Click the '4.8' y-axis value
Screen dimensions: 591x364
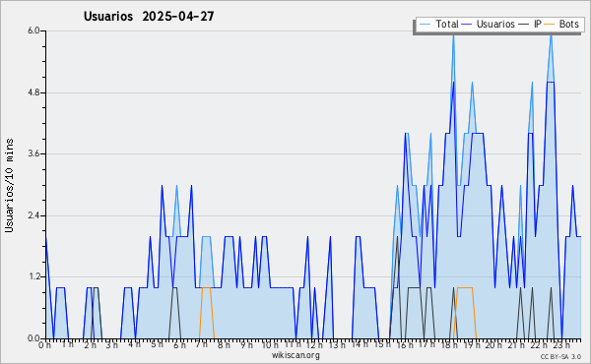coord(33,92)
